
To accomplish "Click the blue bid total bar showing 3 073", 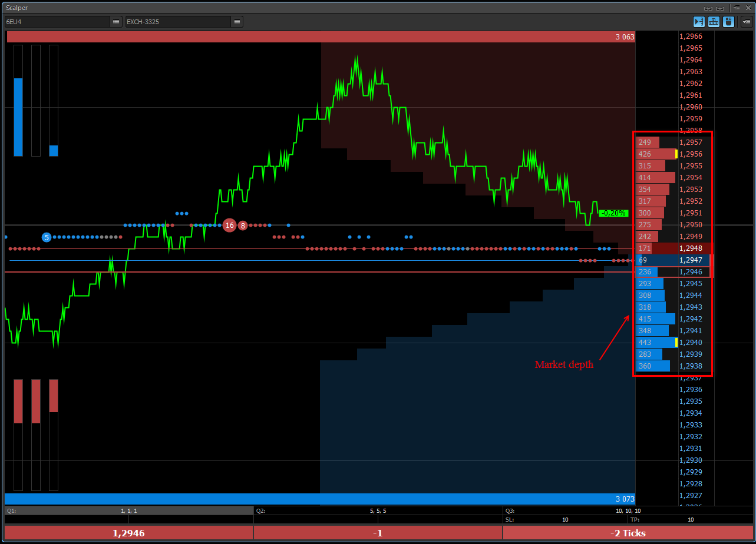I will pyautogui.click(x=320, y=499).
